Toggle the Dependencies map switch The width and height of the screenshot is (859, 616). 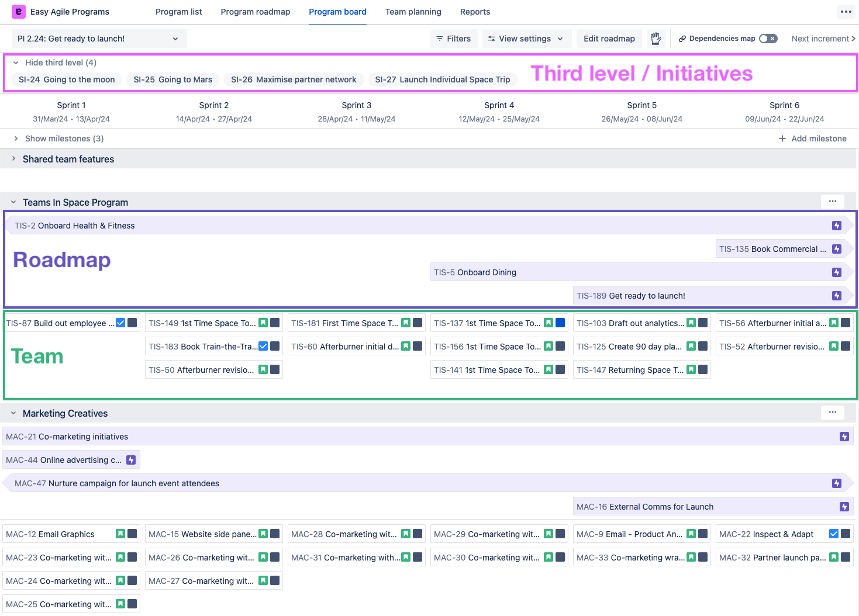click(768, 39)
